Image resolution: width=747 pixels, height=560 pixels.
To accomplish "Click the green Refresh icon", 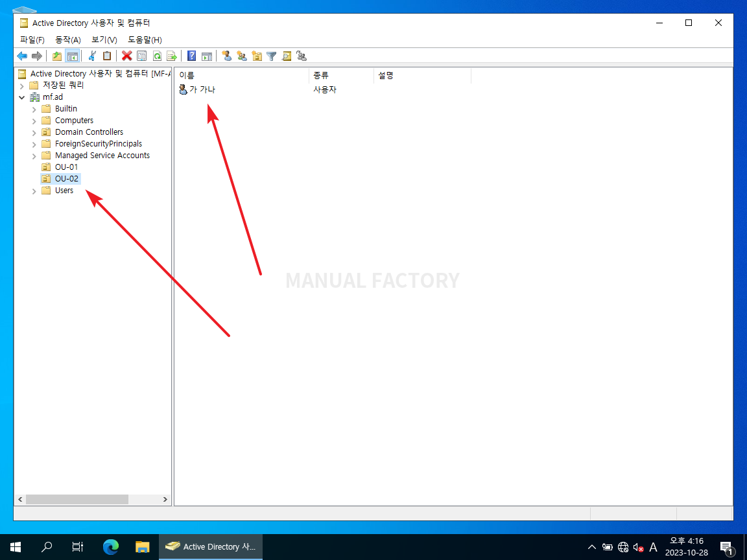I will 157,56.
